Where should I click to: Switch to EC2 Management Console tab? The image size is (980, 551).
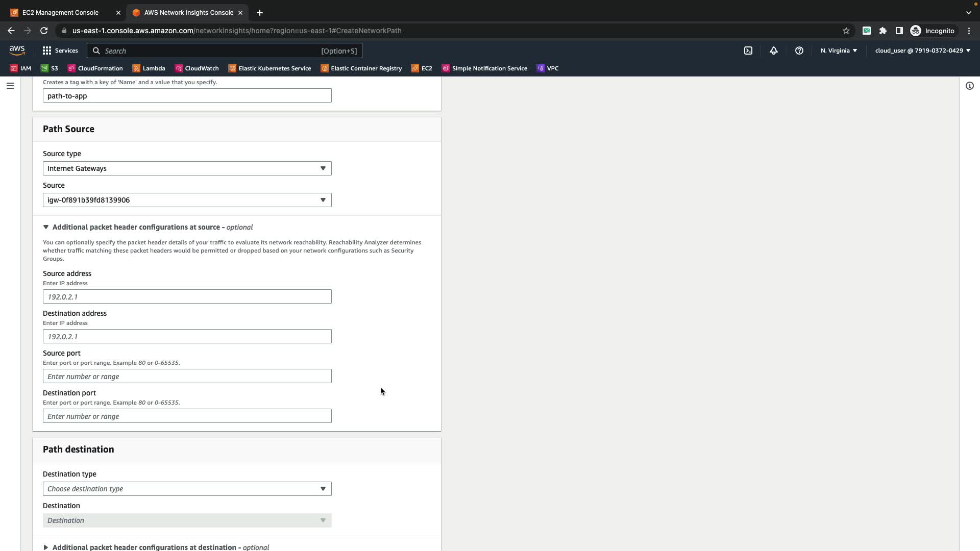pyautogui.click(x=60, y=12)
